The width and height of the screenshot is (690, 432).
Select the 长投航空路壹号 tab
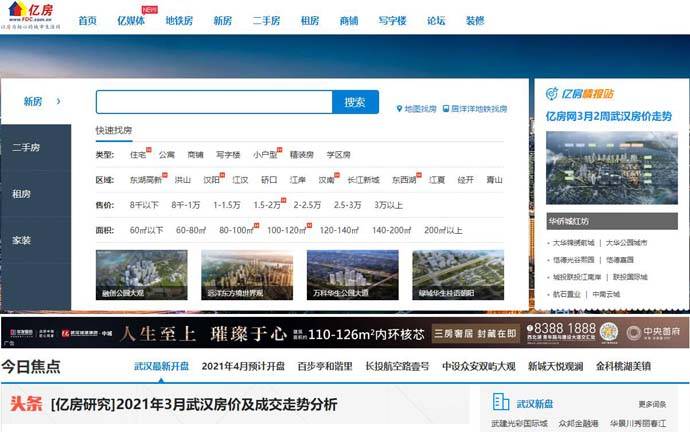(397, 366)
